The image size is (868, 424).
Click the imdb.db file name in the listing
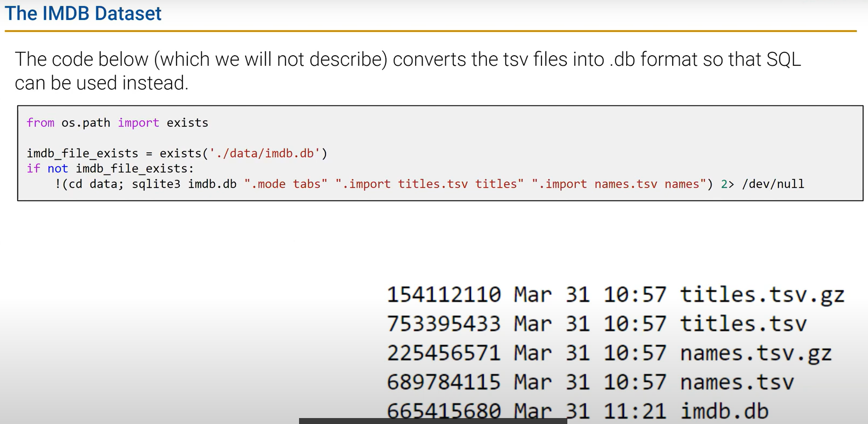coord(723,411)
